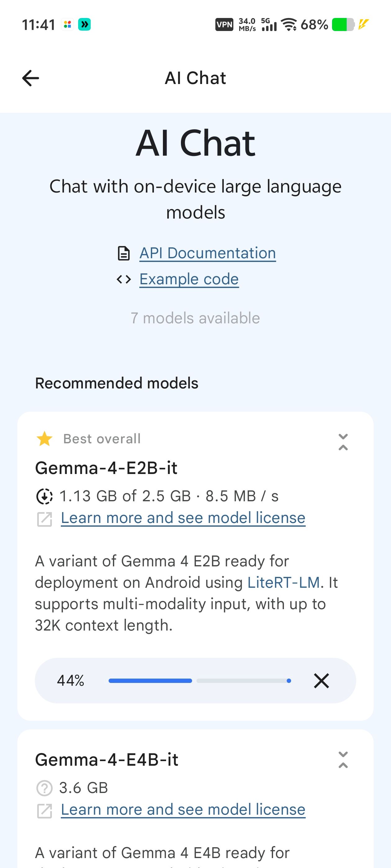The height and width of the screenshot is (868, 391).
Task: Tap the external link icon for Gemma-4-E4B-it
Action: point(44,811)
